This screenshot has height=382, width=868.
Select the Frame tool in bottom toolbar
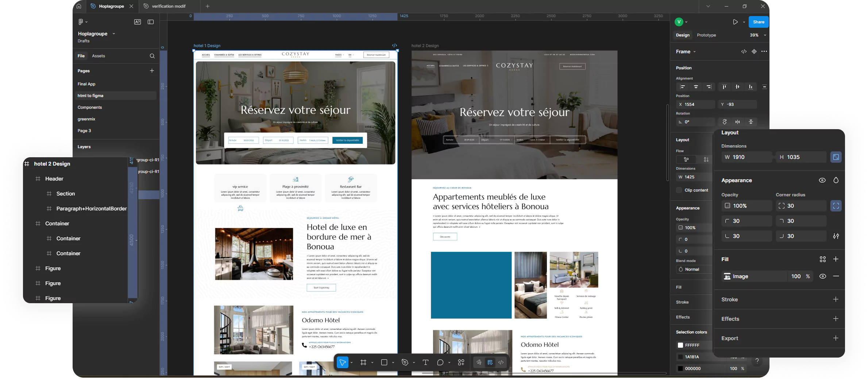click(x=363, y=362)
